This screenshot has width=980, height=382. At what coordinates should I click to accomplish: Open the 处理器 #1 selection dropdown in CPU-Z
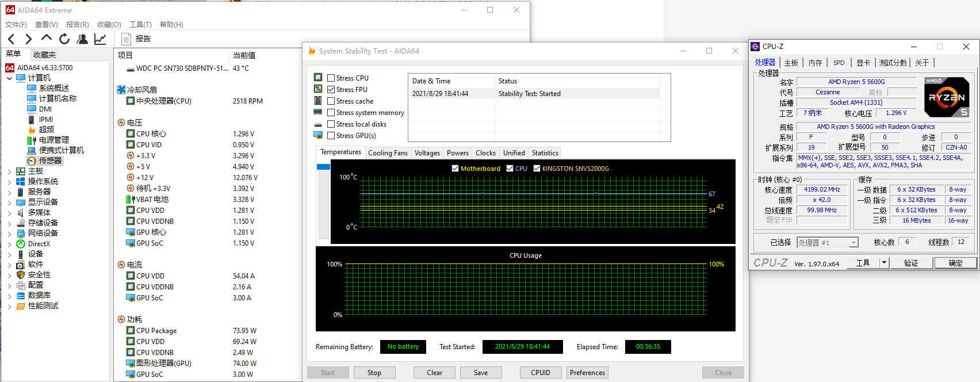pyautogui.click(x=828, y=243)
